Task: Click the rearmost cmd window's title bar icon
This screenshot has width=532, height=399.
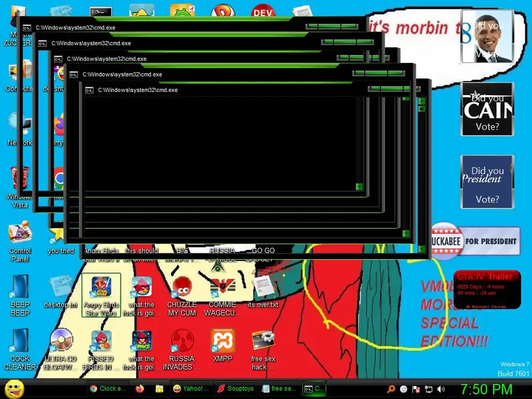Action: pyautogui.click(x=27, y=28)
